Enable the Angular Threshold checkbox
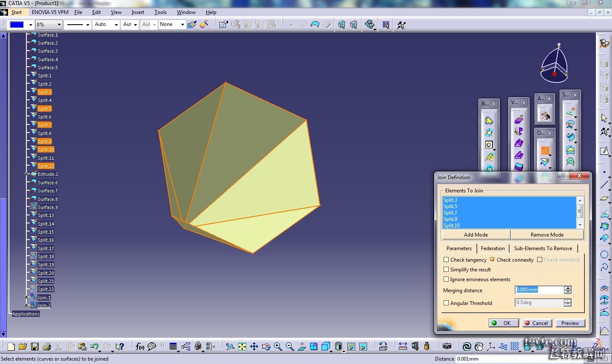Screen dimensions: 612x364 coord(446,303)
